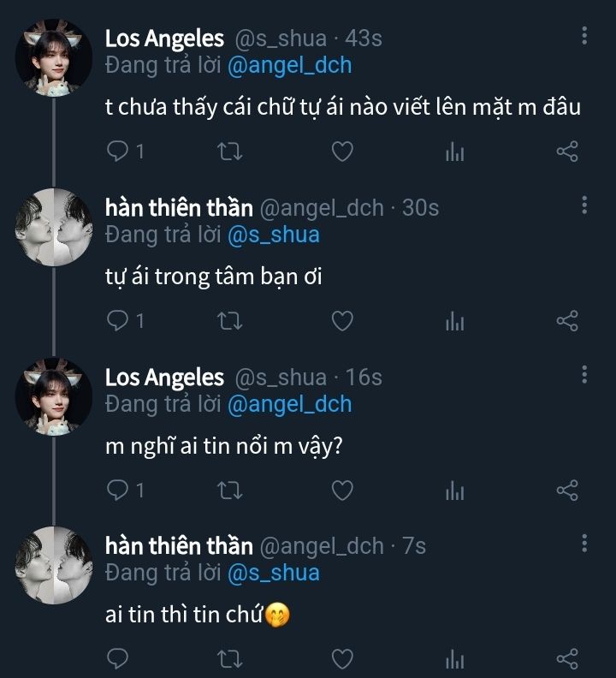Screen dimensions: 616x678
Task: View analytics of the first tweet
Action: click(x=454, y=152)
